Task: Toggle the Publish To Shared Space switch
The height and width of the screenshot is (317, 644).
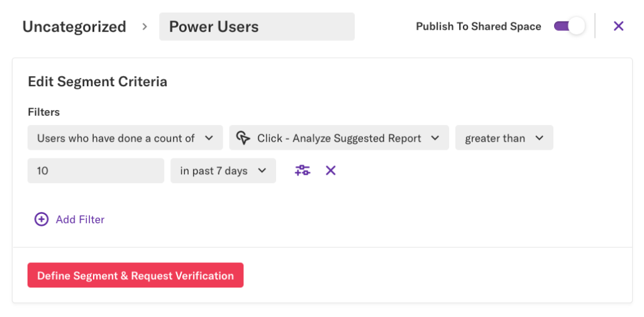Action: click(x=569, y=26)
